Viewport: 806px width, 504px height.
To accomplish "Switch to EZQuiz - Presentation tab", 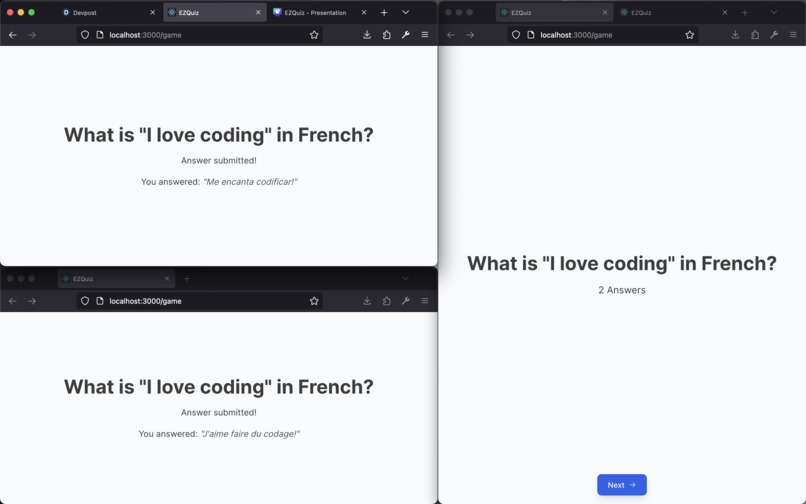I will click(320, 12).
